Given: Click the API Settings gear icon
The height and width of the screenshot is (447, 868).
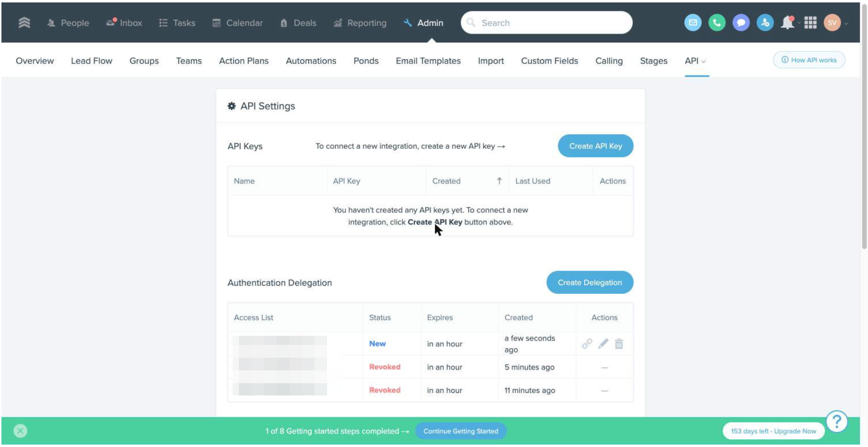Looking at the screenshot, I should (232, 106).
